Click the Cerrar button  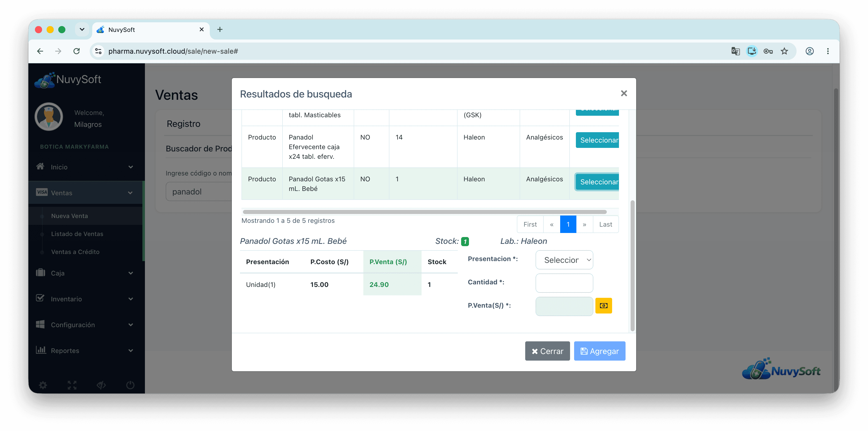[x=547, y=351]
